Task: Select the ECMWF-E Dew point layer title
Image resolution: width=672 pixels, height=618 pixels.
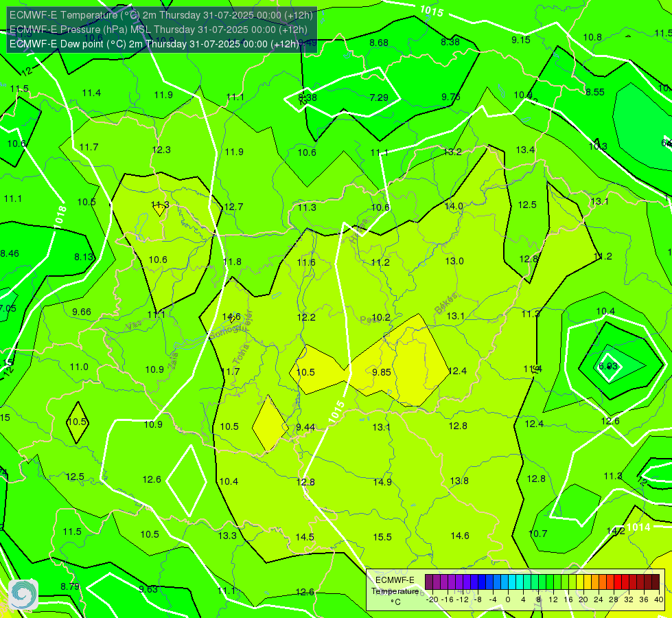Action: click(x=154, y=44)
